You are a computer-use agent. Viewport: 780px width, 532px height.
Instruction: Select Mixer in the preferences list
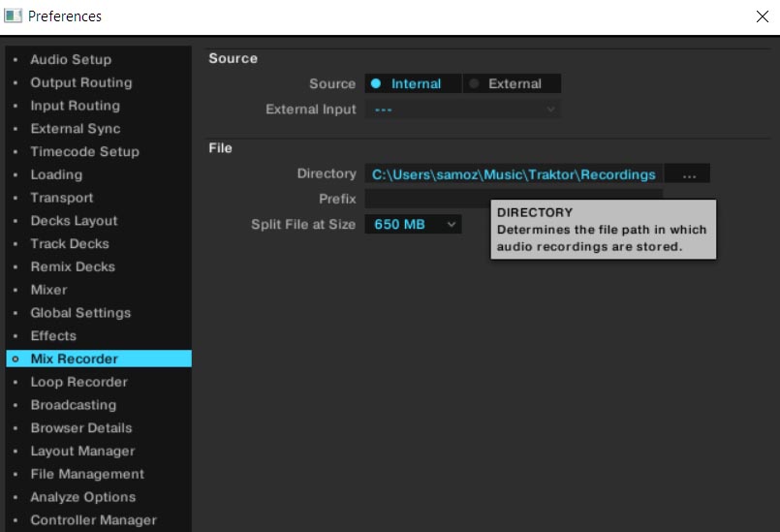click(x=48, y=290)
